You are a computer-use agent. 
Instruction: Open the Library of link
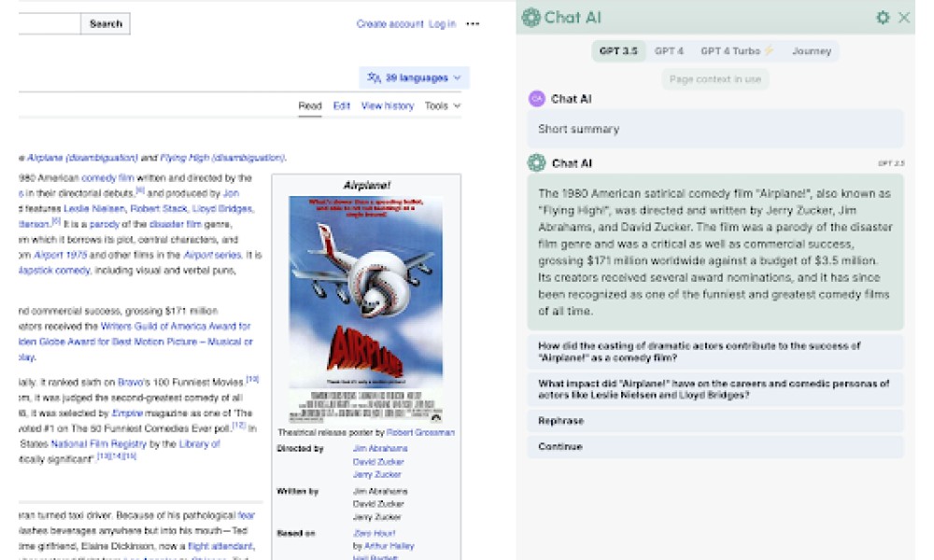coord(200,444)
